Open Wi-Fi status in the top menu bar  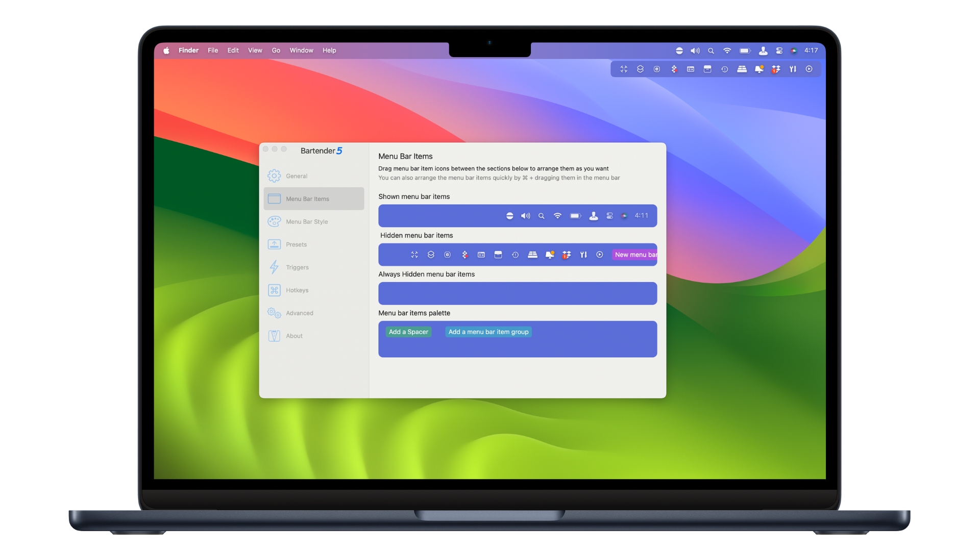[x=727, y=51]
